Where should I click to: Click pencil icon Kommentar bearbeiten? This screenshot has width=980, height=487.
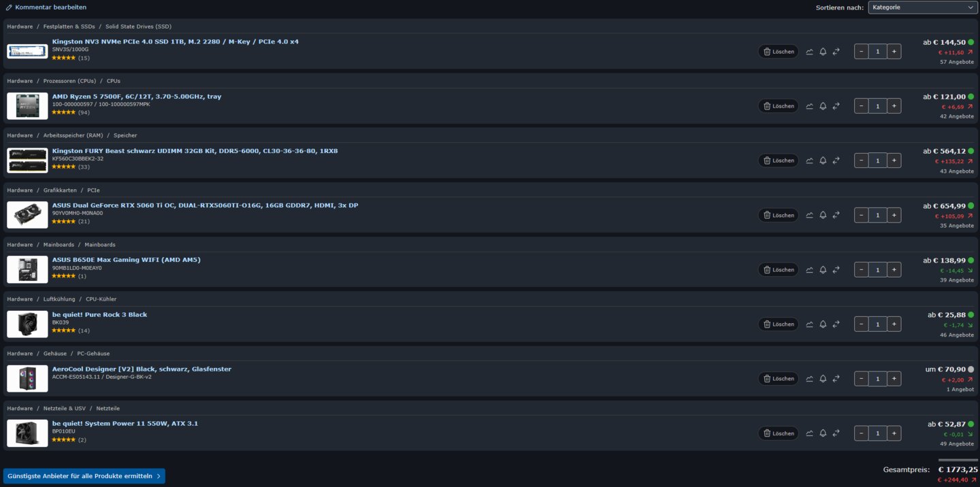coord(9,7)
